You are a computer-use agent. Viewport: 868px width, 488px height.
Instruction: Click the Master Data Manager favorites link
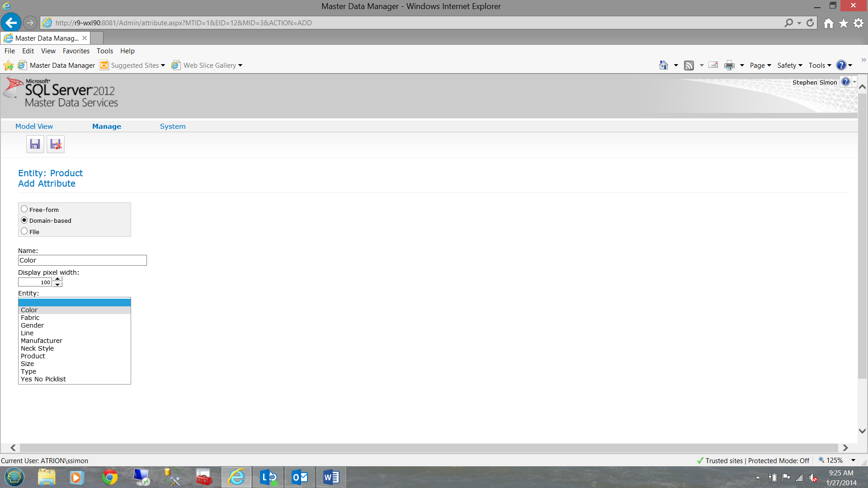click(x=62, y=66)
